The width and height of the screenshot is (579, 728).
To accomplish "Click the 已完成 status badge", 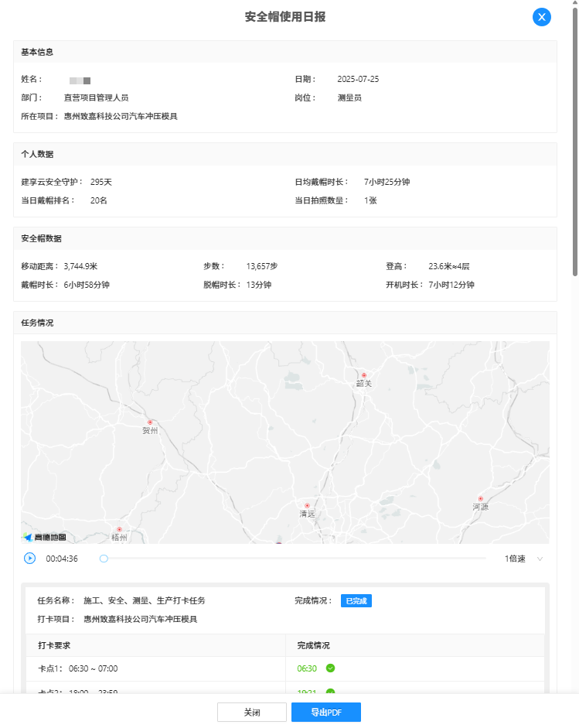I will pos(356,601).
